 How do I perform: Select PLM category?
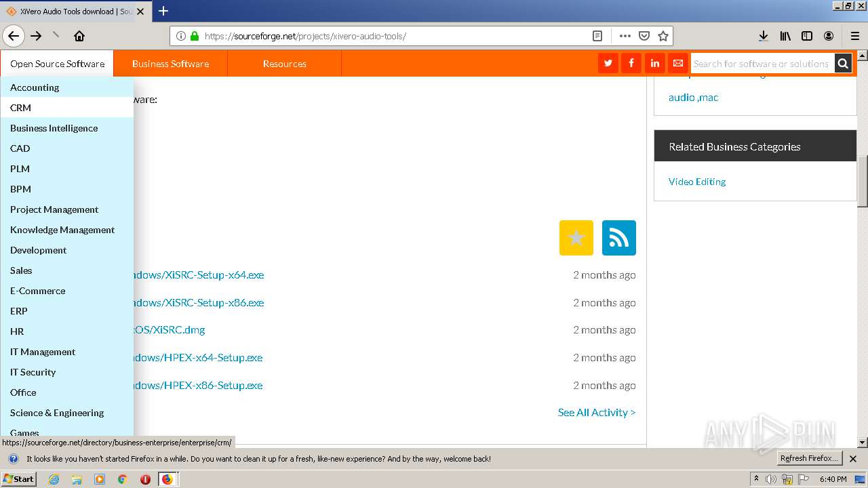click(x=67, y=169)
